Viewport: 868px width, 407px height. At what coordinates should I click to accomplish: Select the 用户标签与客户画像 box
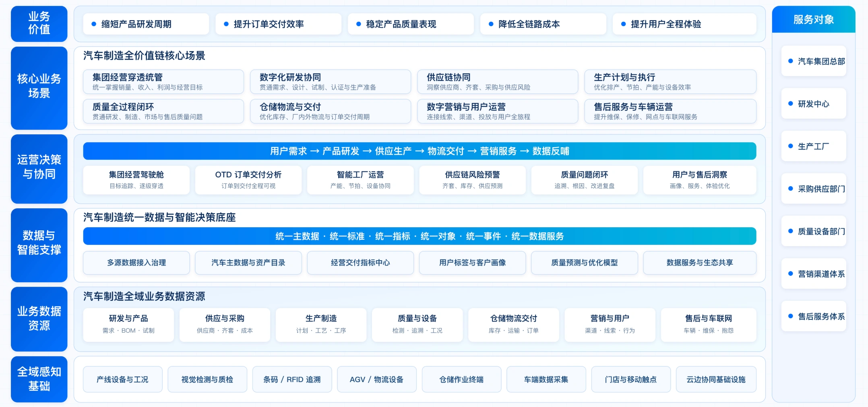[472, 263]
